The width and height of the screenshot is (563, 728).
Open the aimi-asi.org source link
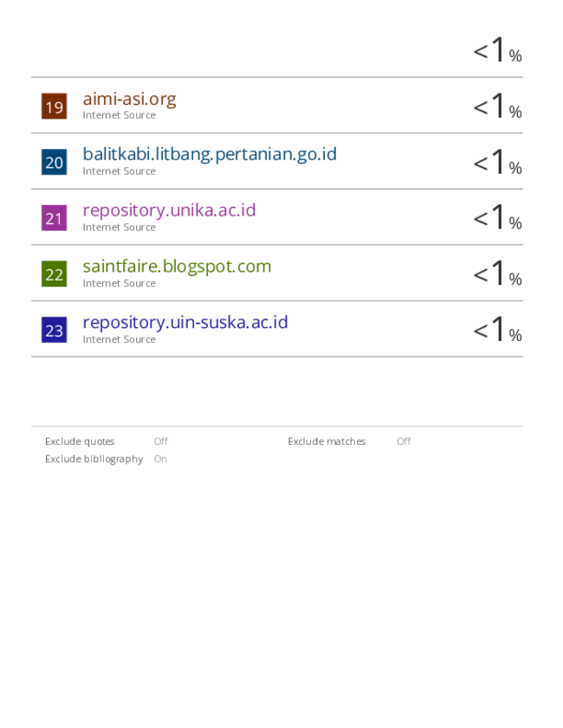point(130,99)
